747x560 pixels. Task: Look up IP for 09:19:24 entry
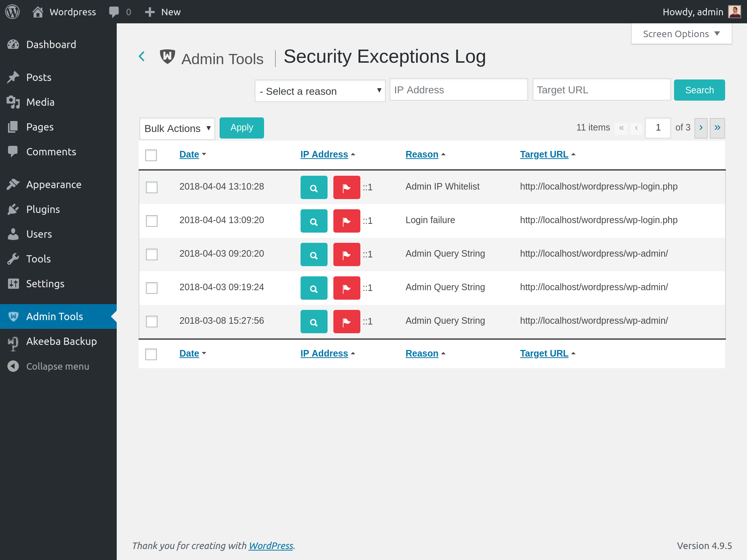(x=314, y=288)
